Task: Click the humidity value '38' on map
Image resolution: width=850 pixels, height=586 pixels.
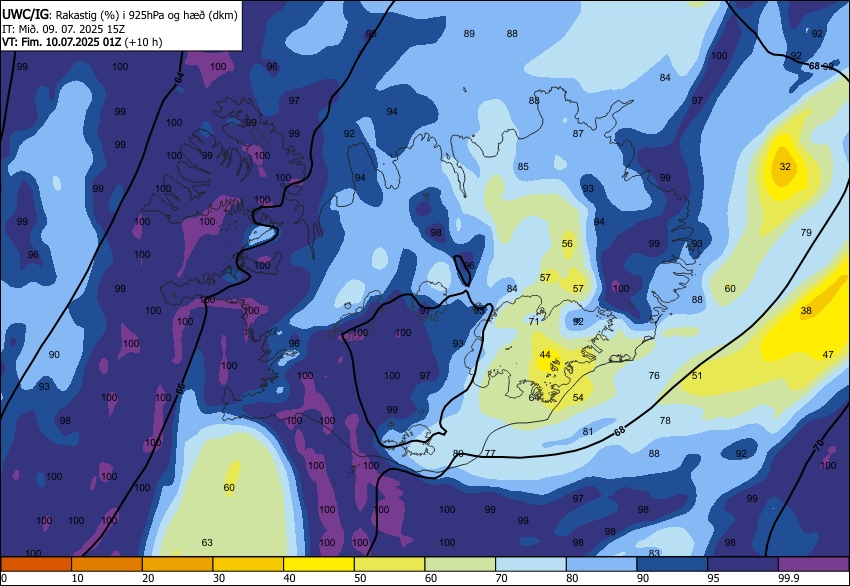Action: [x=806, y=311]
